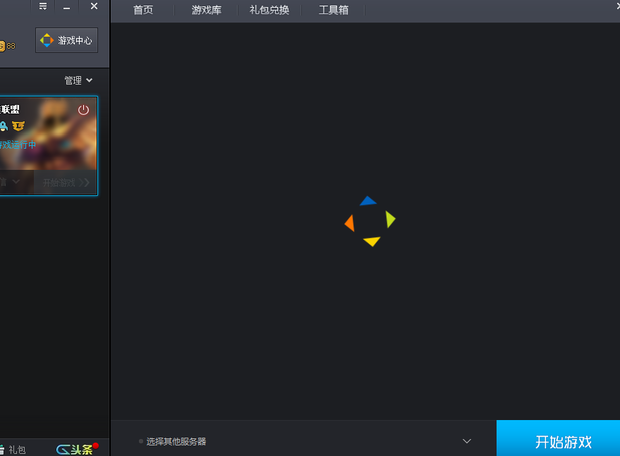Click the 开始游戏 >> button on game card
This screenshot has width=620, height=456.
pyautogui.click(x=66, y=182)
